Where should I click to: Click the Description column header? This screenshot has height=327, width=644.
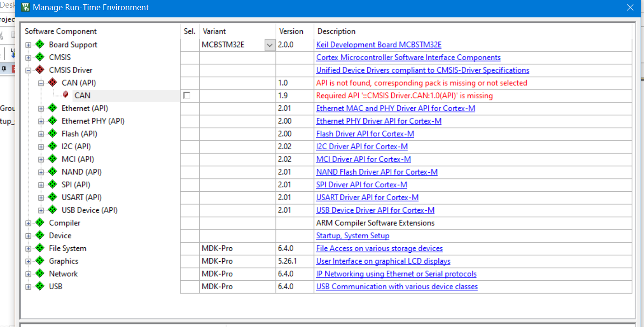(336, 31)
